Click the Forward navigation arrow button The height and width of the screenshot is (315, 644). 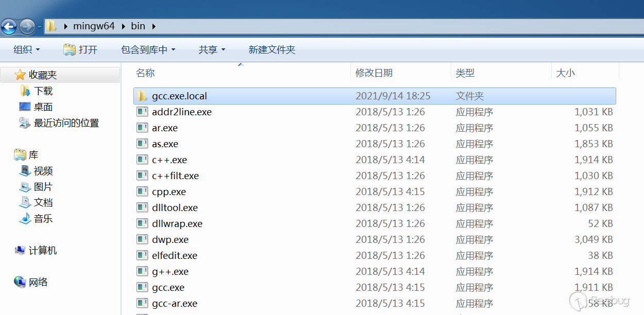click(26, 26)
